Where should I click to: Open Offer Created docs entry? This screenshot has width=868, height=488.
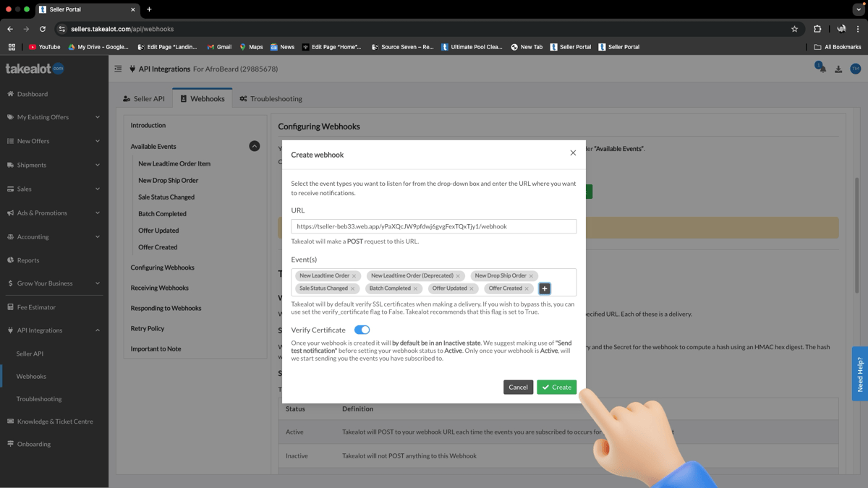click(x=158, y=247)
